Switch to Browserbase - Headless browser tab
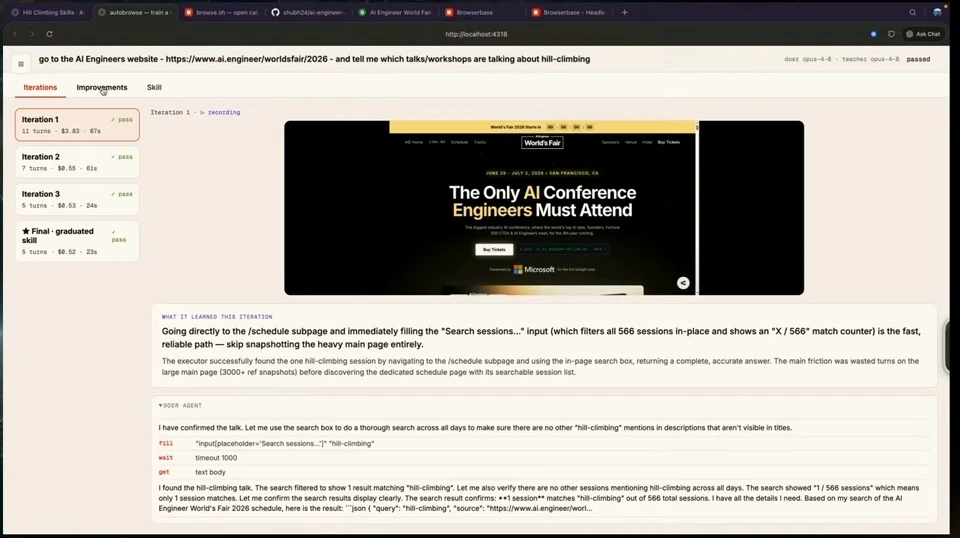 pos(569,12)
